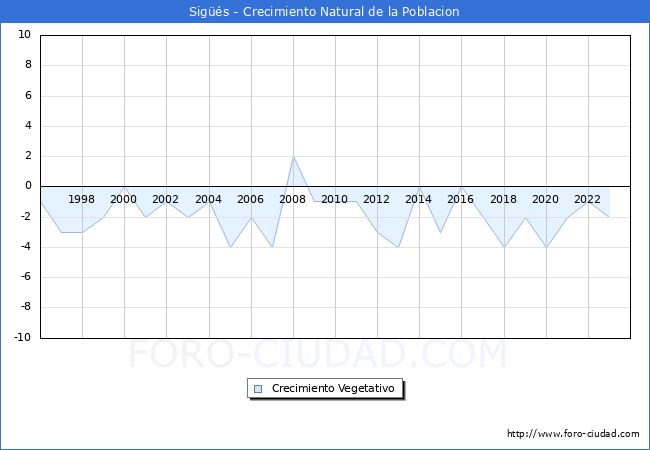Click the 2018 year label
Image resolution: width=650 pixels, height=450 pixels.
[x=503, y=199]
